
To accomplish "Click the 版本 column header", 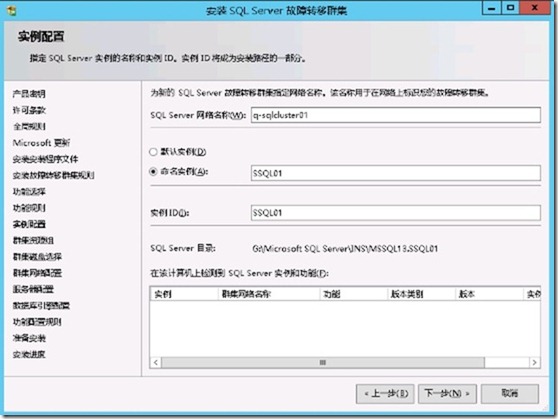I will pos(489,294).
